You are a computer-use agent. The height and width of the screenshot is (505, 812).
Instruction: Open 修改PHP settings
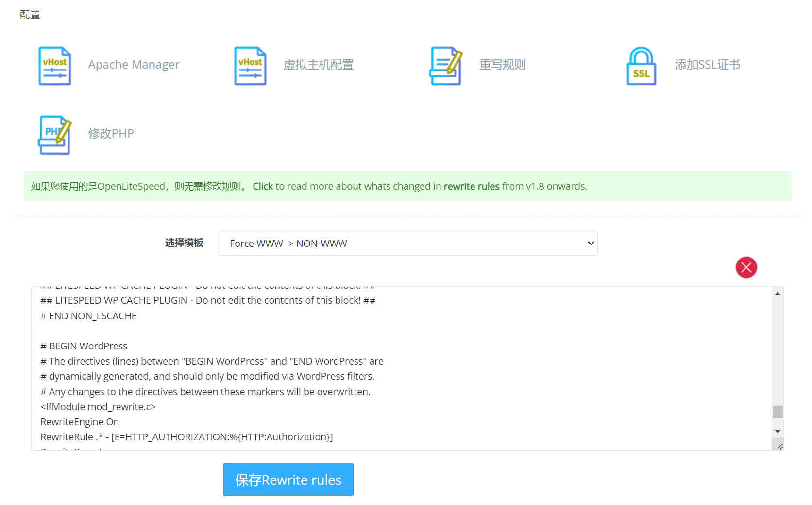coord(111,133)
